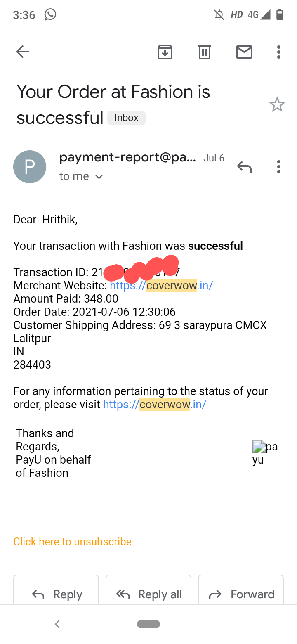
Task: Tap the sender avatar P
Action: [30, 167]
